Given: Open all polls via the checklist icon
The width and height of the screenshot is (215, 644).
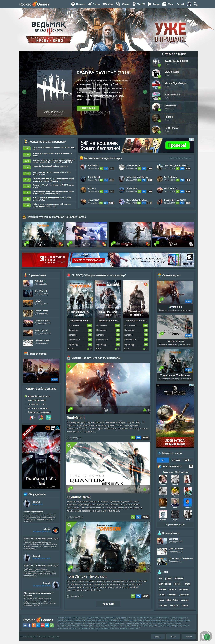Looking at the screenshot, I should [x=49, y=417].
